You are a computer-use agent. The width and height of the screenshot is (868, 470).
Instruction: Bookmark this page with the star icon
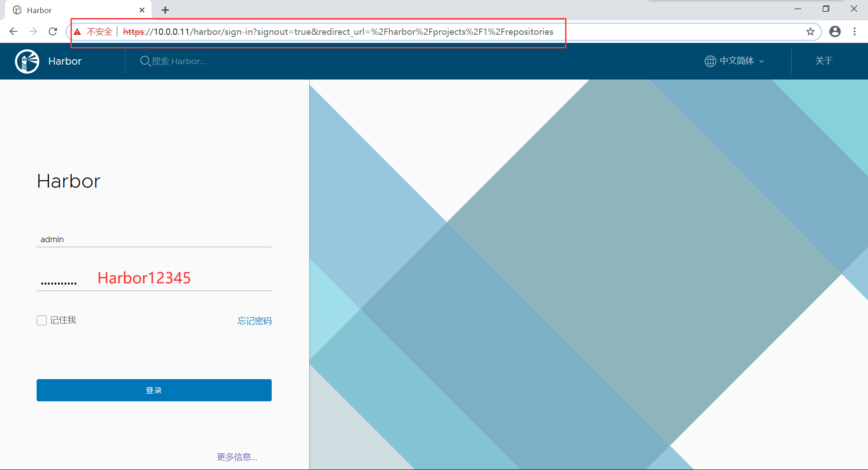tap(810, 32)
